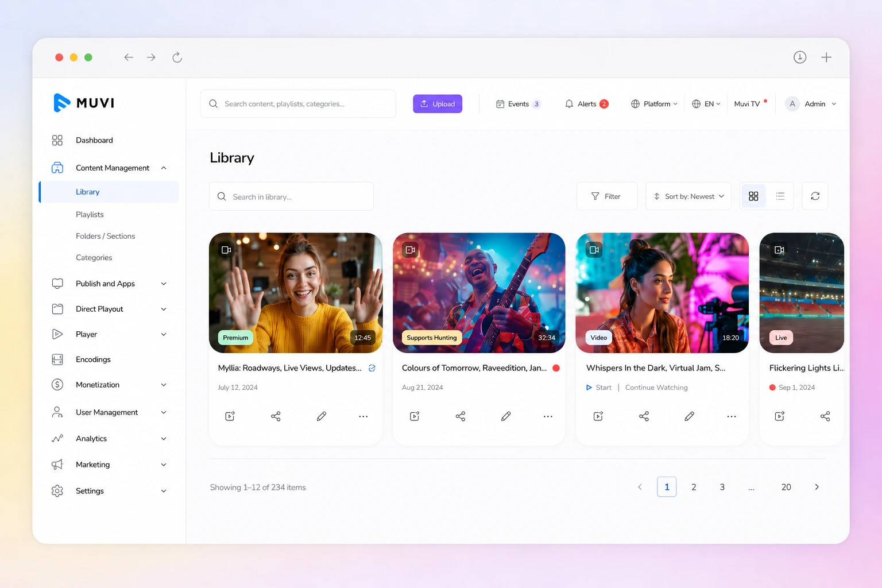Screen dimensions: 882x588
Task: Click the refresh library icon button
Action: 815,196
